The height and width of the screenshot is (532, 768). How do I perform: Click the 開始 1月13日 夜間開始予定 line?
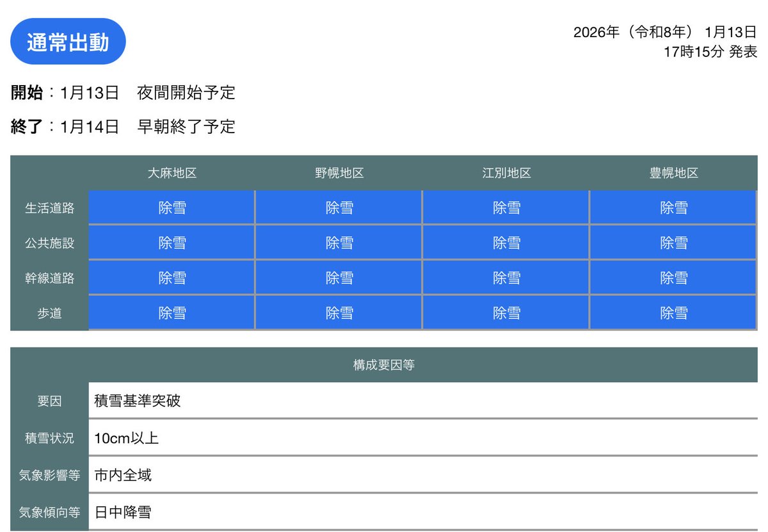click(x=124, y=93)
